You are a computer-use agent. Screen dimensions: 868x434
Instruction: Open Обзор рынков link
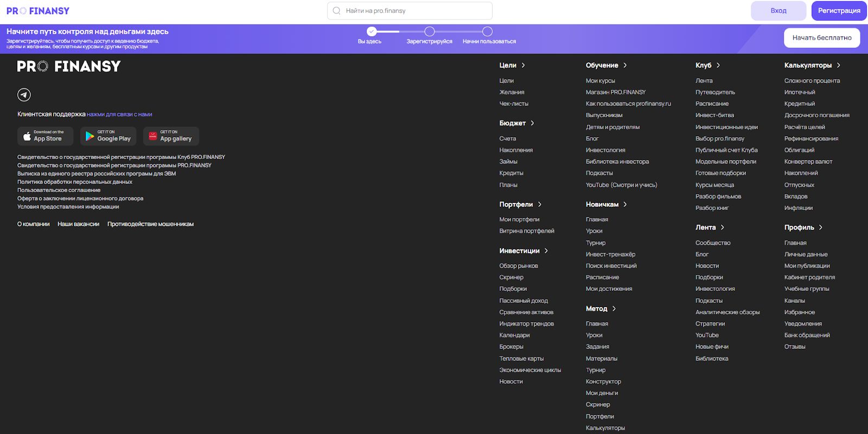[519, 266]
